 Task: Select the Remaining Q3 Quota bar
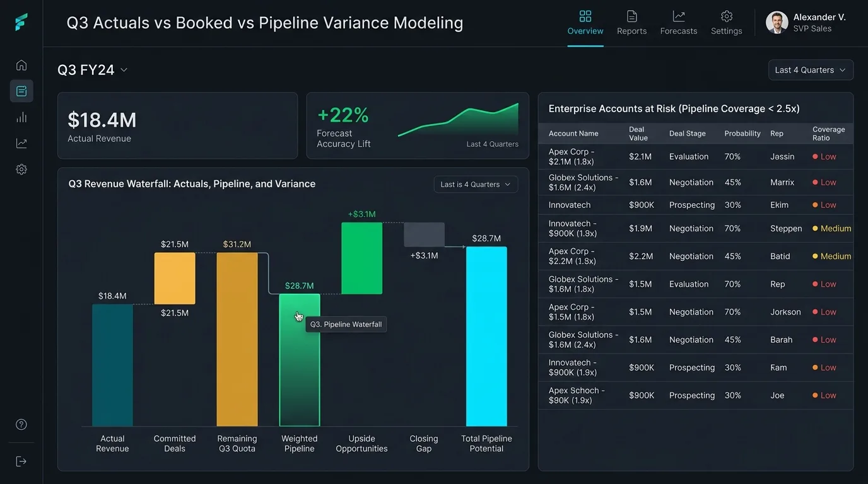click(x=237, y=340)
